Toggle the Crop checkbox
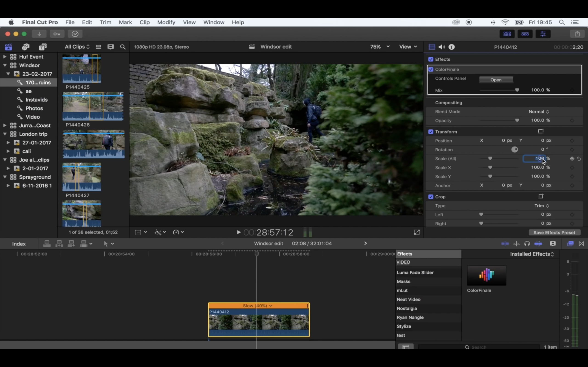This screenshot has width=588, height=367. click(431, 197)
